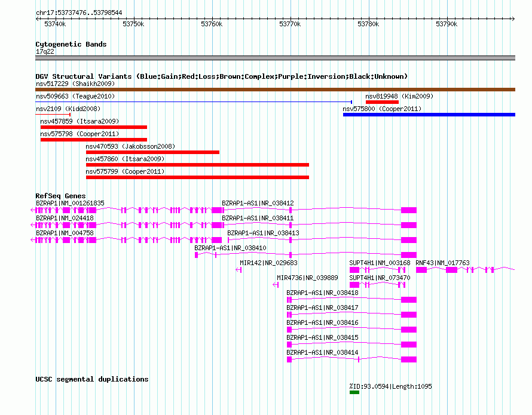Click the last exon of BZRAP1-AS1 NR_038414
This screenshot has width=532, height=415.
[x=409, y=359]
